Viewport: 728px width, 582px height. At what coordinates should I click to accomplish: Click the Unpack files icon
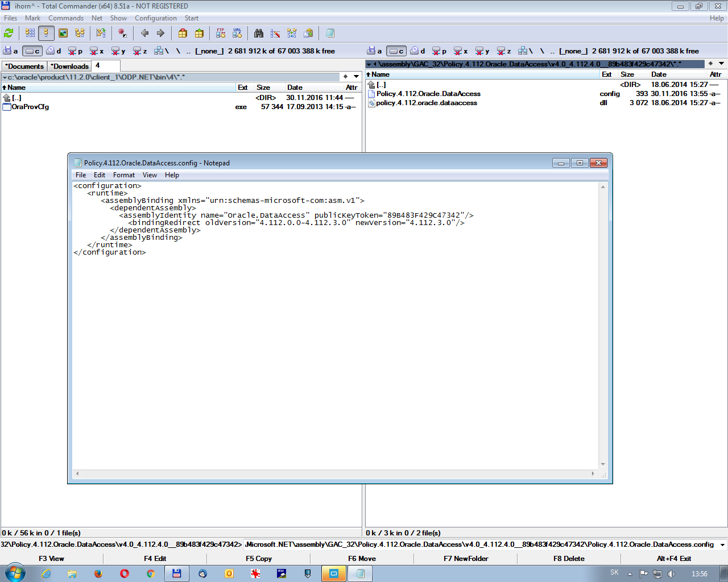point(199,33)
